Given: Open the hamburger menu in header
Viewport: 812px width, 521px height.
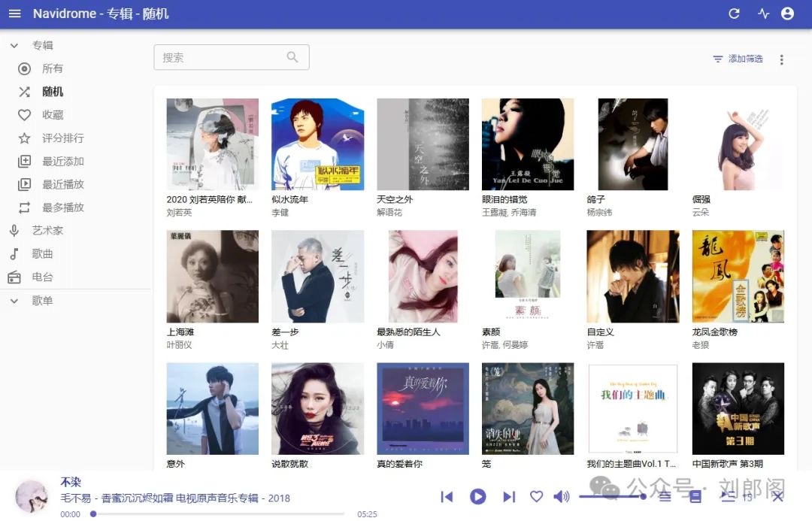Looking at the screenshot, I should (15, 14).
